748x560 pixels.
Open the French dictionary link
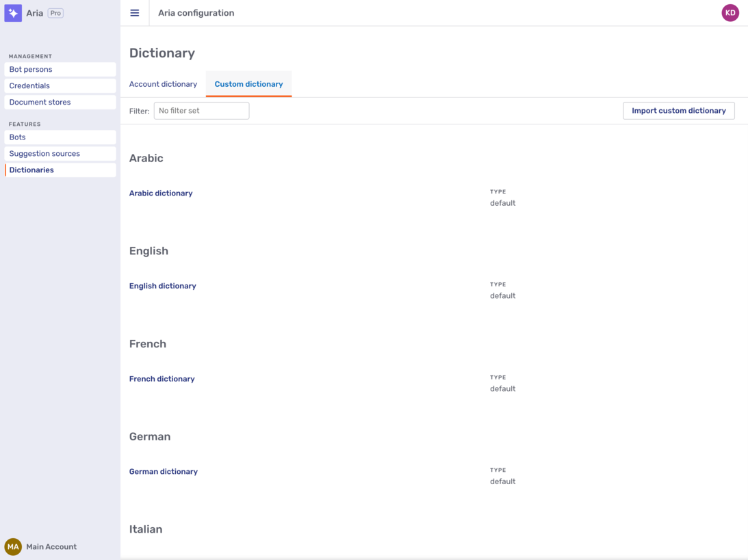(162, 379)
